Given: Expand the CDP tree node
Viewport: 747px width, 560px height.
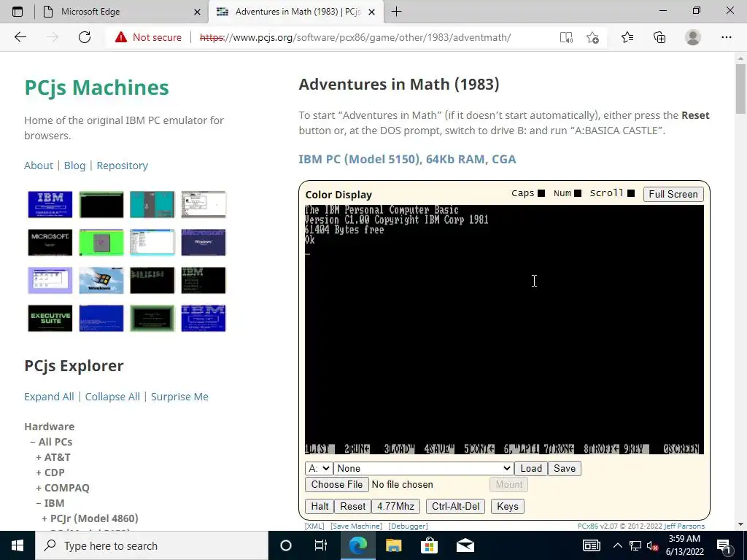Looking at the screenshot, I should [50, 472].
